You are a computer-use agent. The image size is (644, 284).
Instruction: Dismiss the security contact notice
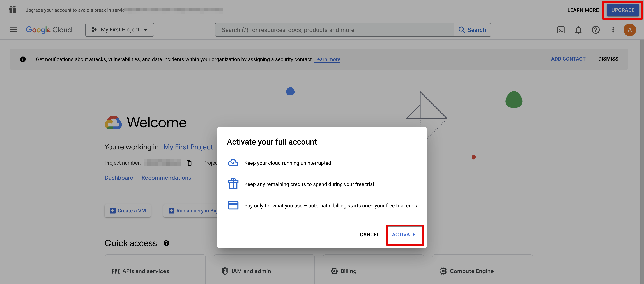[608, 59]
